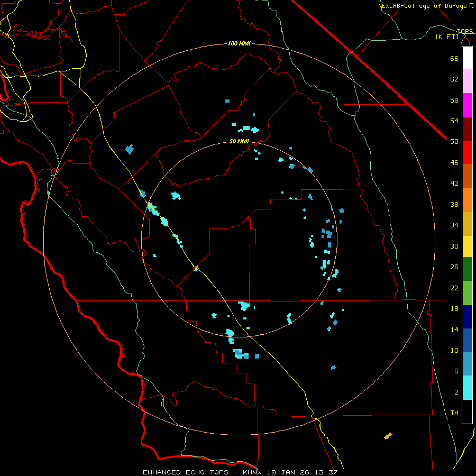The image size is (476, 476).
Task: Click the dark green legend swatch
Action: (467, 269)
